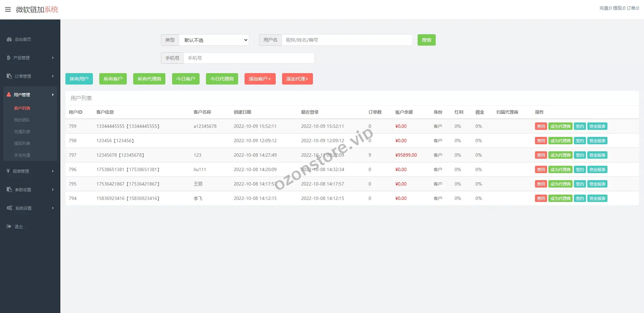The image size is (644, 313).
Task: Click the ¥ icon next to 报表管理
Action: [x=8, y=171]
